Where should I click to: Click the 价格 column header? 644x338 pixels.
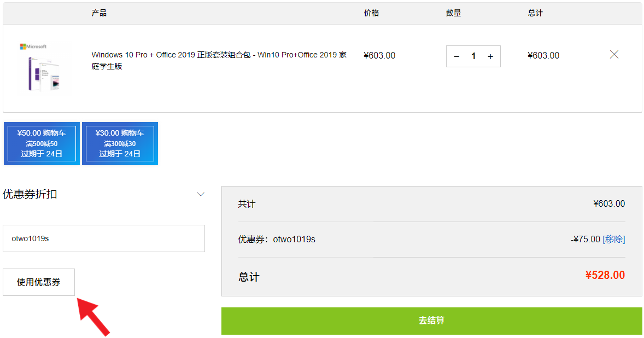371,13
